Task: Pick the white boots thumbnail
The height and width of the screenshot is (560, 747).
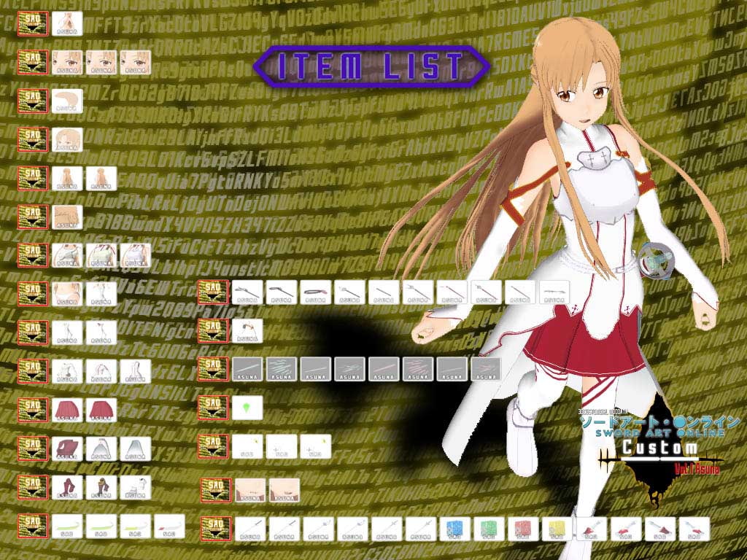Action: point(135,487)
